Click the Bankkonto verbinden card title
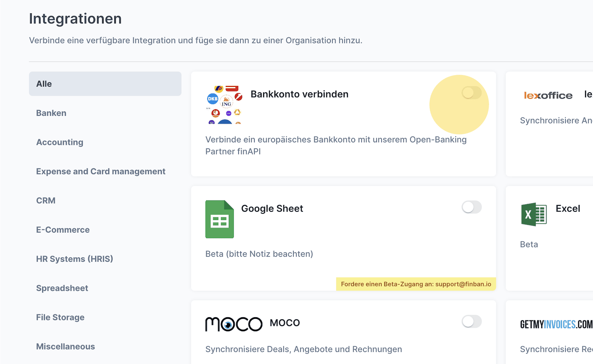Screen dimensions: 593x364 pyautogui.click(x=299, y=94)
